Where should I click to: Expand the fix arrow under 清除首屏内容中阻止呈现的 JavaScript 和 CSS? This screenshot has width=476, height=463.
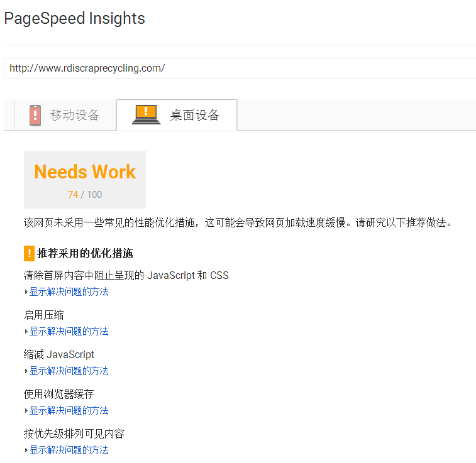click(26, 292)
